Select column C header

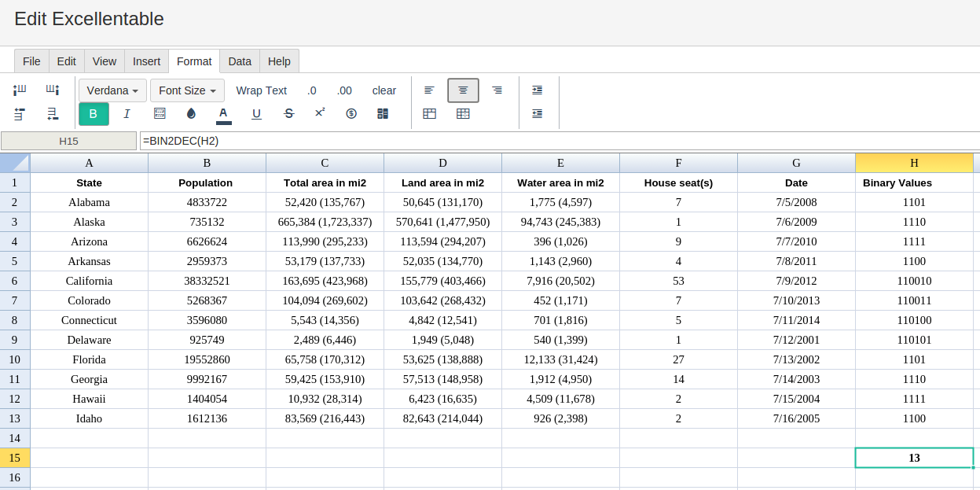click(x=325, y=163)
